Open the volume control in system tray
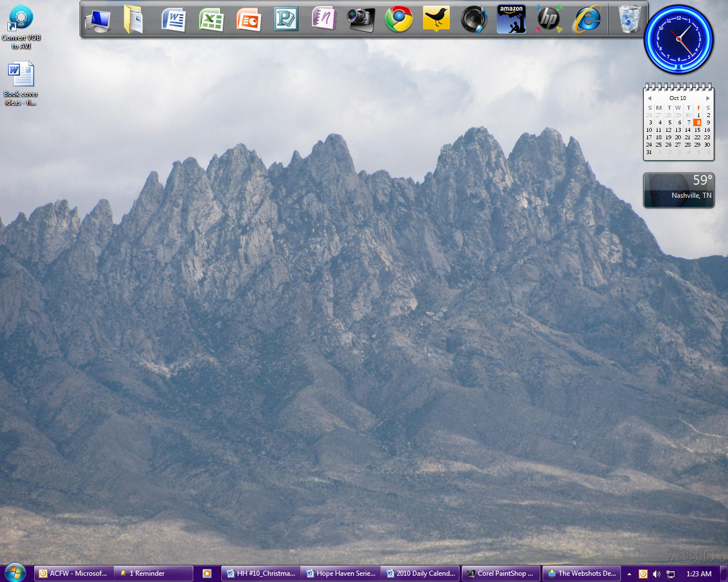The width and height of the screenshot is (728, 582). point(656,574)
